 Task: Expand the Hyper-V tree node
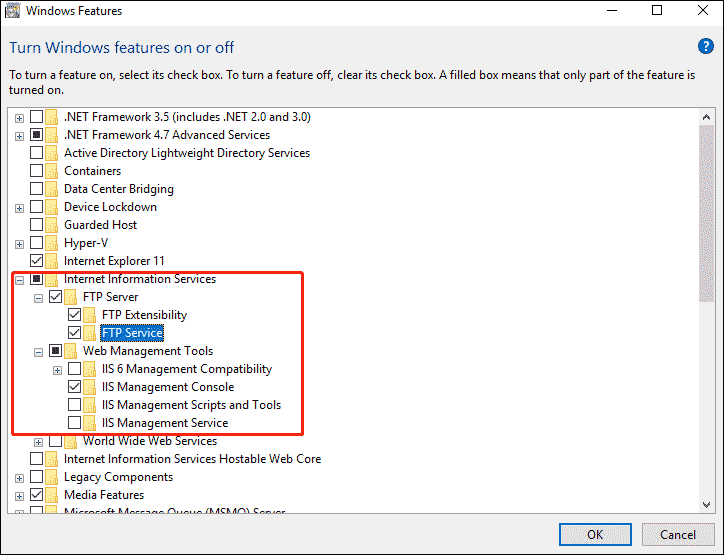click(x=19, y=244)
